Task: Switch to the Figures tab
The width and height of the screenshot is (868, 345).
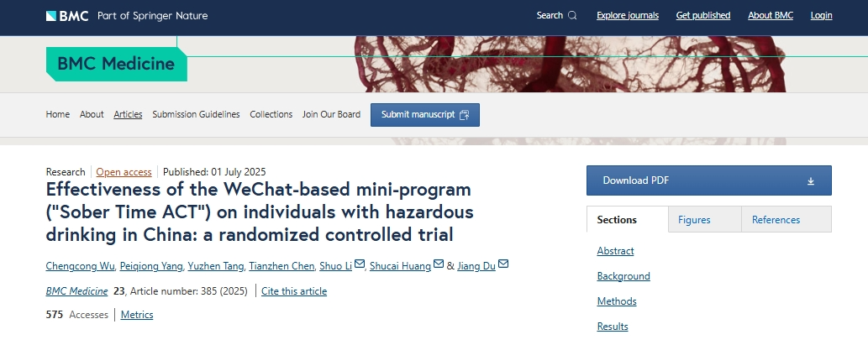Action: [694, 220]
